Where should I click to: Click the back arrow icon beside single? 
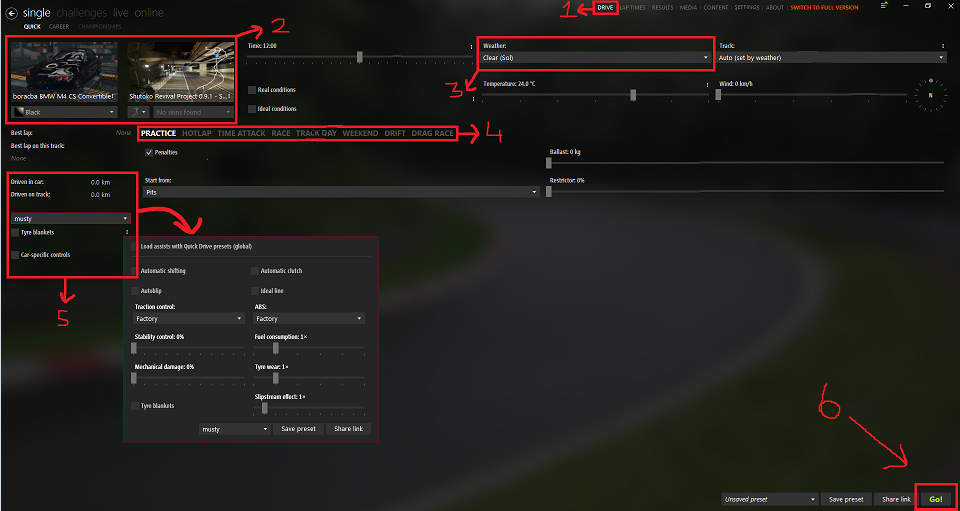click(x=11, y=12)
